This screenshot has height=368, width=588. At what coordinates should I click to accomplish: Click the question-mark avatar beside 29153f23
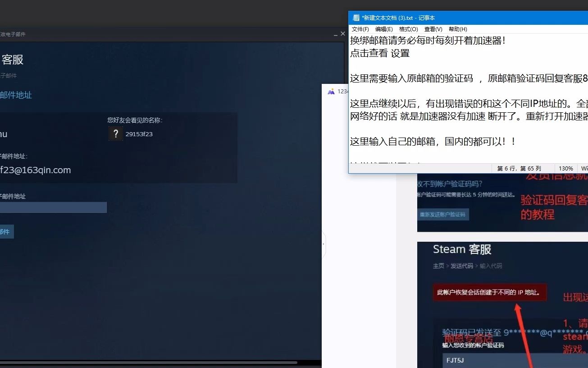(x=116, y=133)
